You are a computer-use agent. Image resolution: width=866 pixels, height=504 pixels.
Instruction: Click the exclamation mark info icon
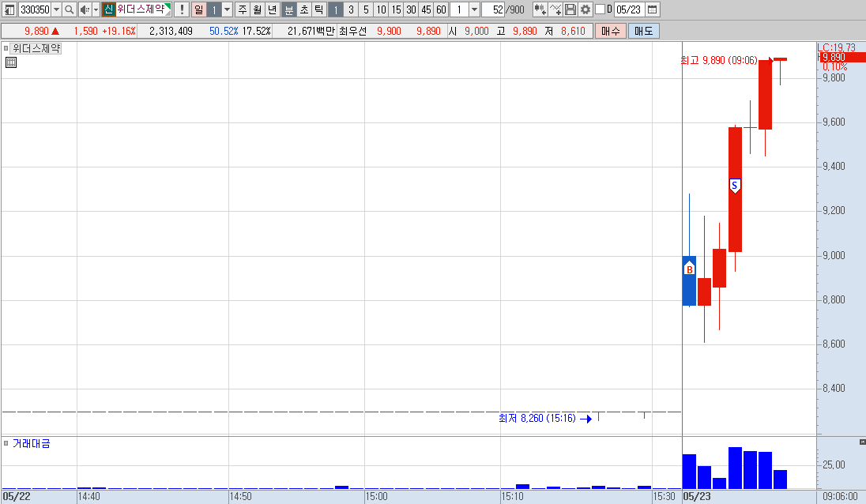pyautogui.click(x=182, y=9)
